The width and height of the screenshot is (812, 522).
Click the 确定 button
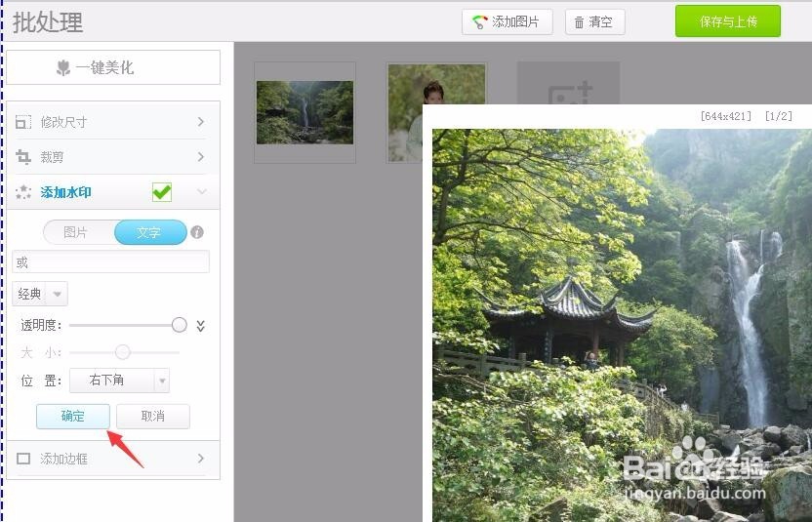73,417
